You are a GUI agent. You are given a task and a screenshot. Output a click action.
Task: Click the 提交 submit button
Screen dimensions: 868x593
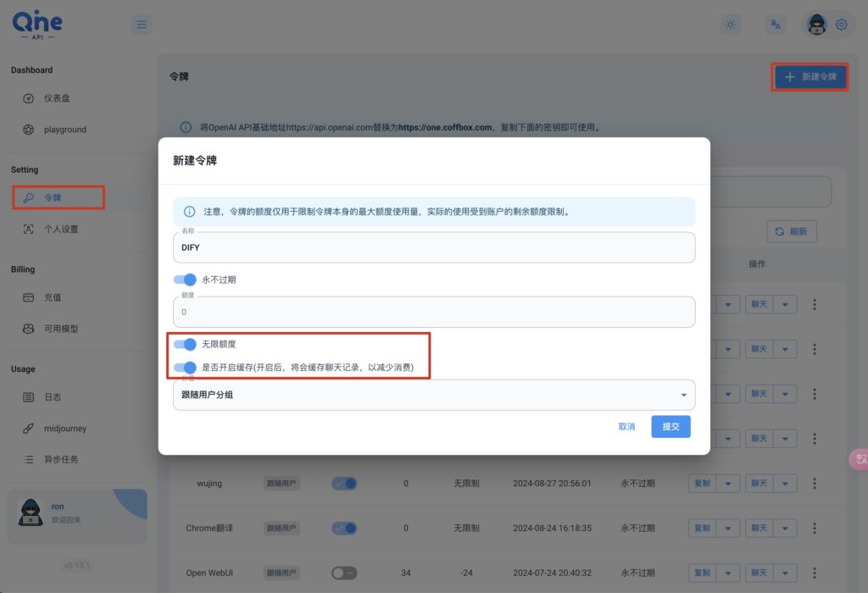click(670, 427)
